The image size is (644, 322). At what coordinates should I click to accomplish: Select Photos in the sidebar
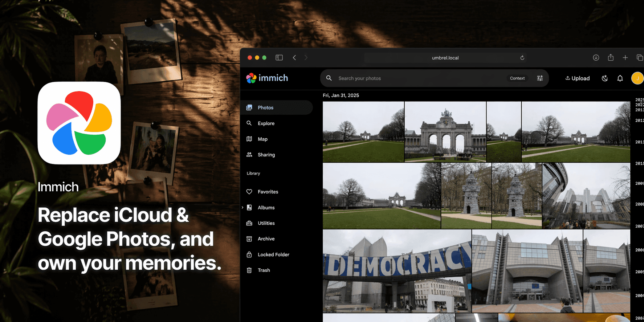(277, 107)
